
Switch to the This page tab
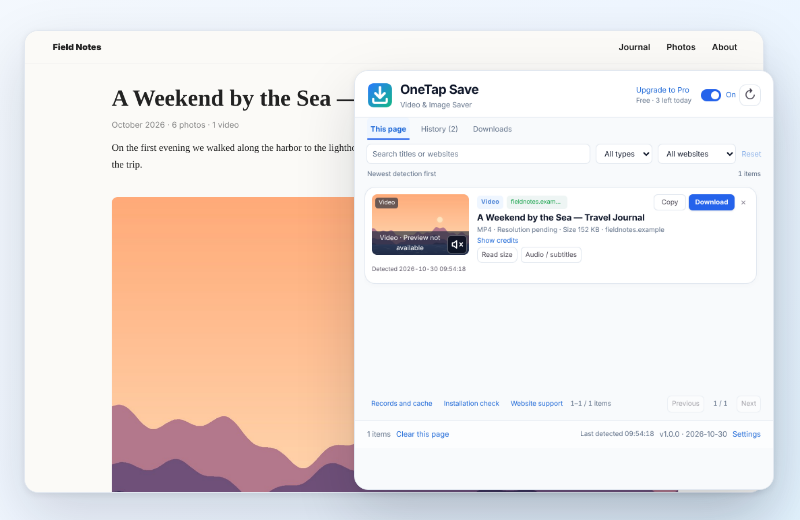tap(388, 129)
